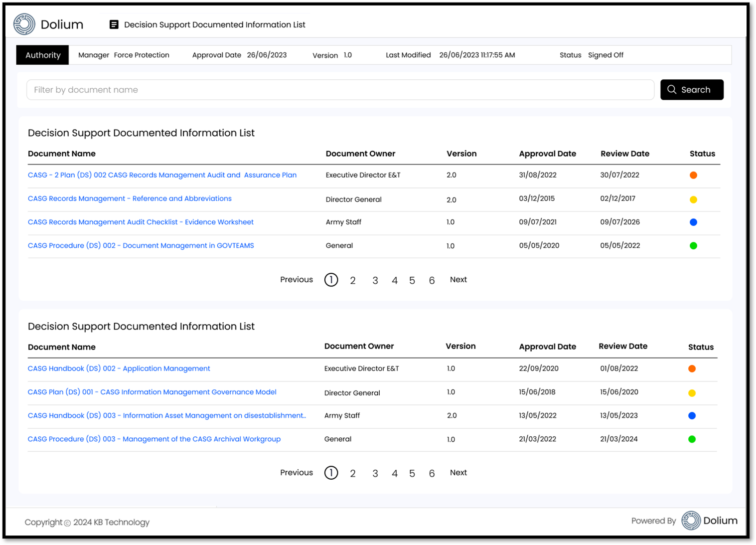Click the Document Name column header
The height and width of the screenshot is (545, 756).
pyautogui.click(x=61, y=154)
